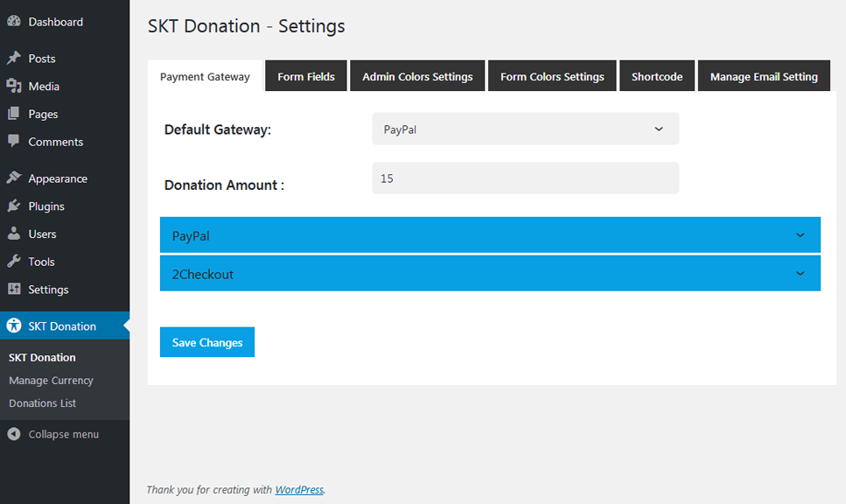Switch to Manage Email Setting tab

(764, 77)
